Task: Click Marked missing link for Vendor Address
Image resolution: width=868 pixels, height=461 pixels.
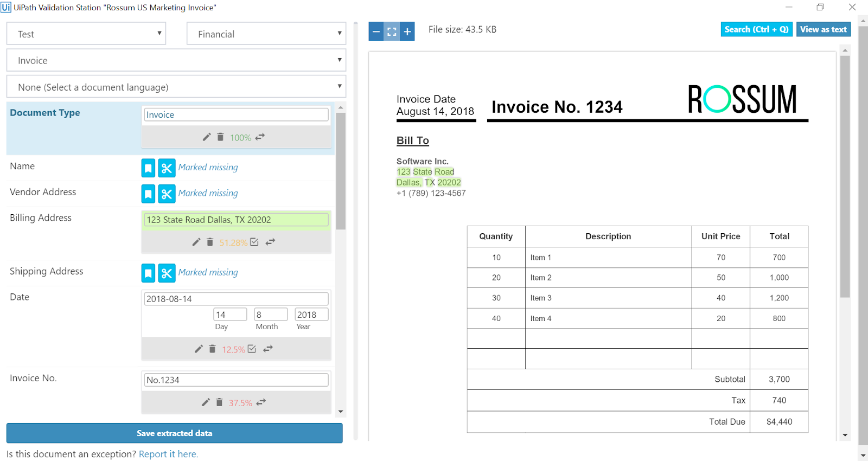Action: click(x=208, y=193)
